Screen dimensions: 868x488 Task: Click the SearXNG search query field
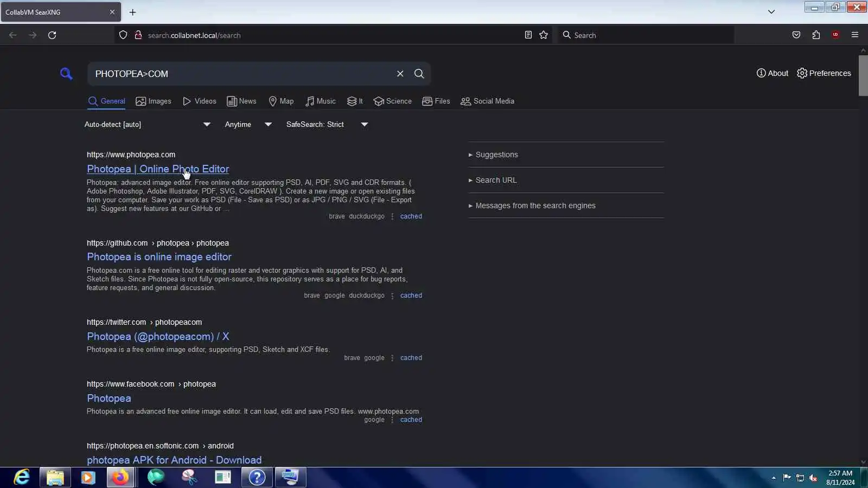tap(241, 74)
